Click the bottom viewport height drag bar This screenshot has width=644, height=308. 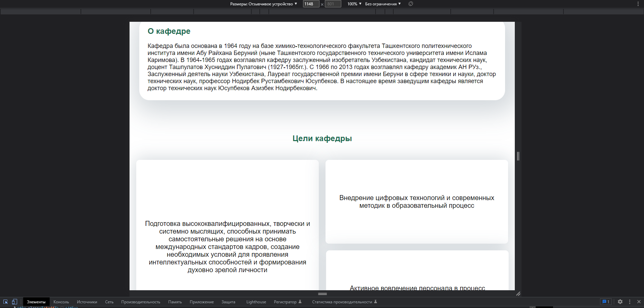click(322, 294)
